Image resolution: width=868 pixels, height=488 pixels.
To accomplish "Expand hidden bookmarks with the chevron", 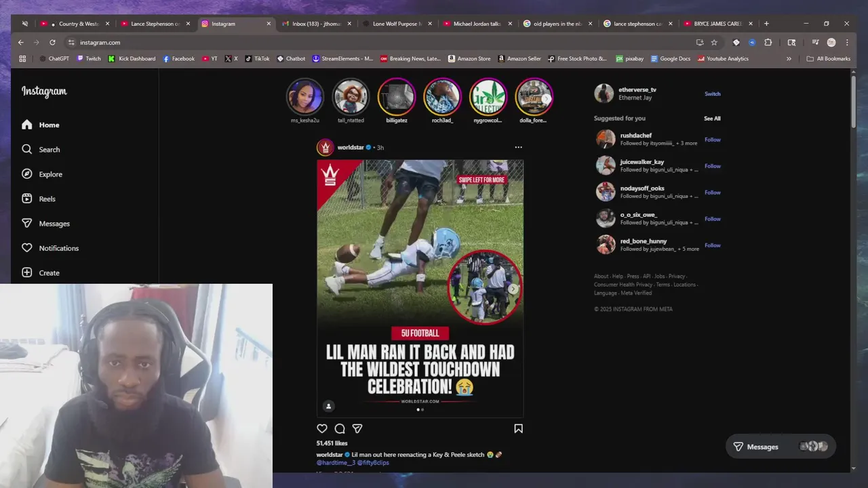I will click(789, 59).
